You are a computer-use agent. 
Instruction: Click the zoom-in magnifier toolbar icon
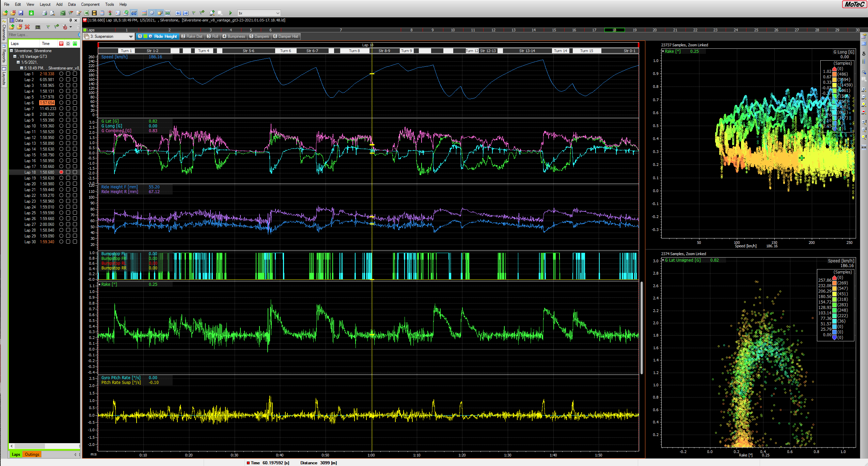coord(212,13)
